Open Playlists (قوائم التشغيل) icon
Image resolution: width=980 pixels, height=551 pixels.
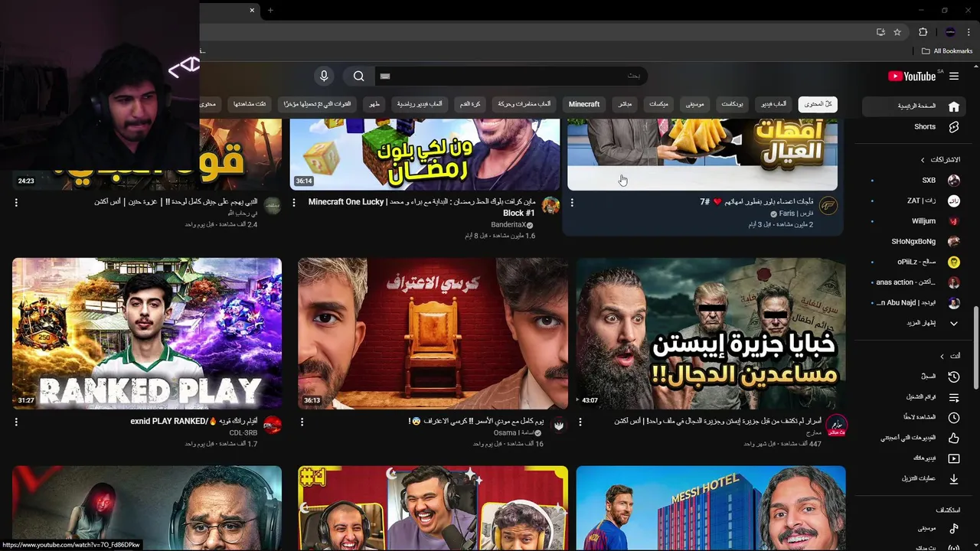click(x=954, y=397)
